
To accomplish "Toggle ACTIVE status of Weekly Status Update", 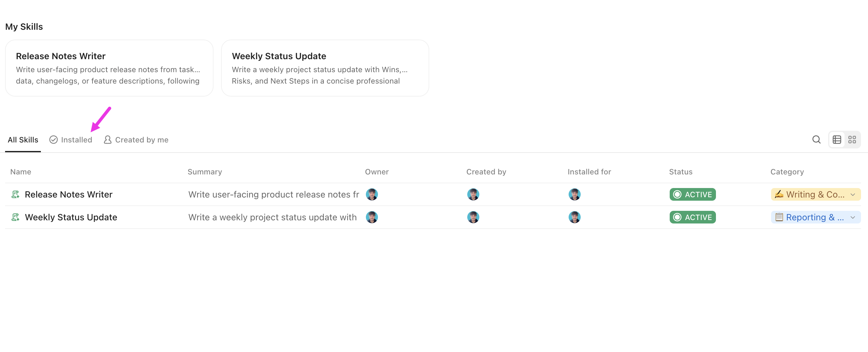I will click(692, 217).
